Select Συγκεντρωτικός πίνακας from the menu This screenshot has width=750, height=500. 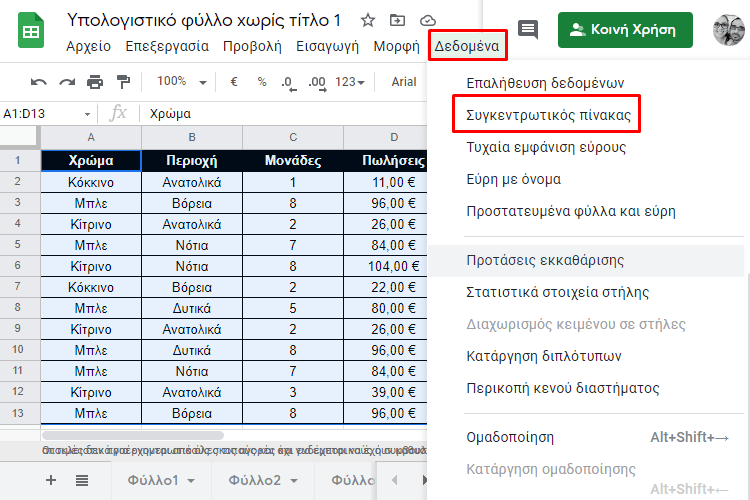coord(548,115)
